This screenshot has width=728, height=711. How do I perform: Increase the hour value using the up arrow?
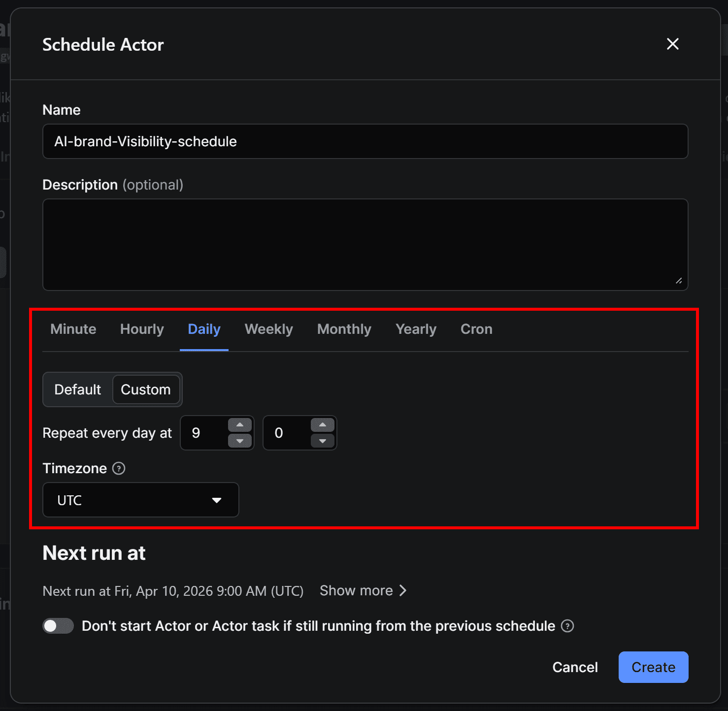[240, 424]
